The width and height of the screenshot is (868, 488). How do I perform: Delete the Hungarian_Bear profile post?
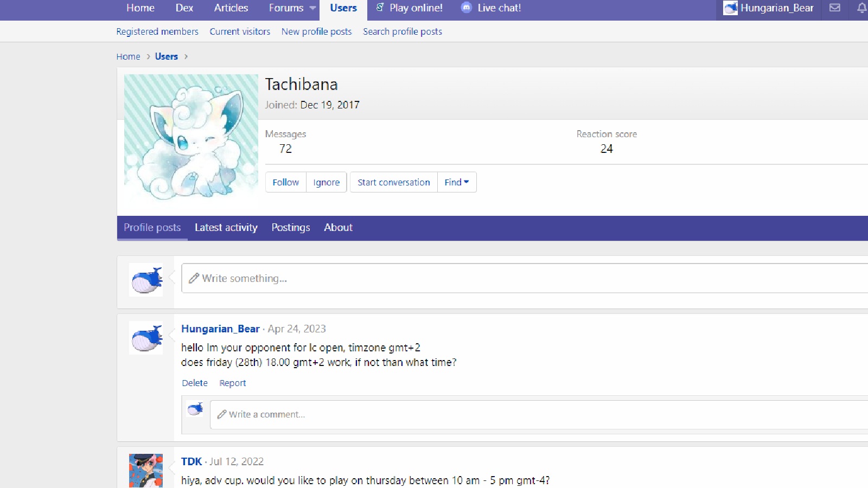click(x=195, y=383)
